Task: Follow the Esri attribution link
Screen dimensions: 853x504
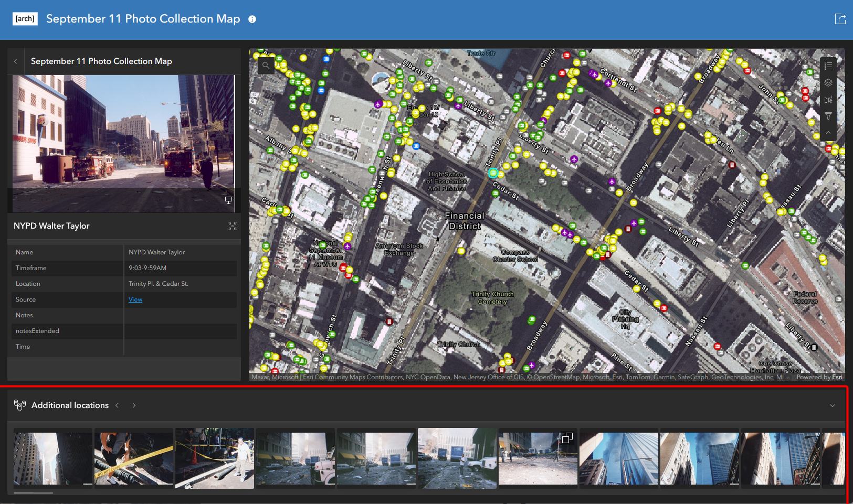Action: click(837, 377)
